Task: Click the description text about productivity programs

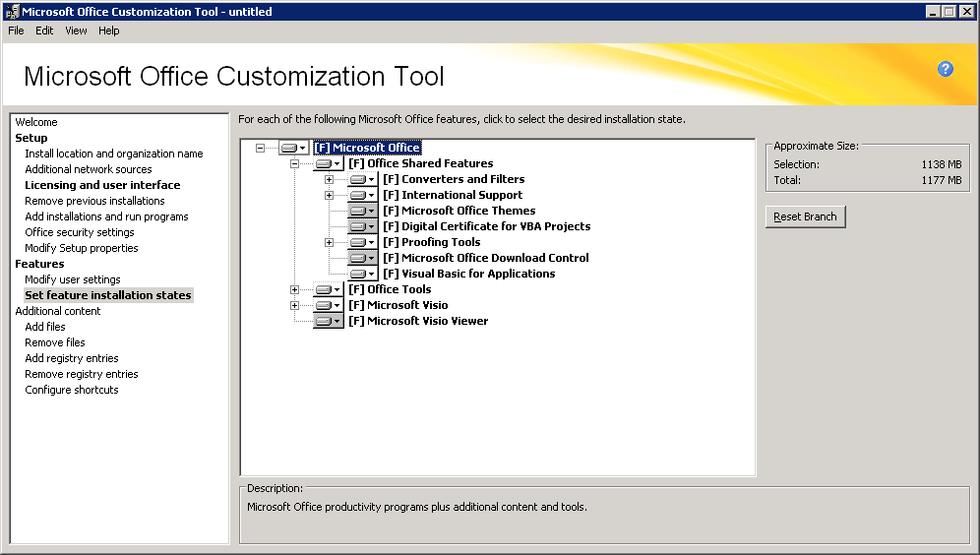Action: pos(417,507)
